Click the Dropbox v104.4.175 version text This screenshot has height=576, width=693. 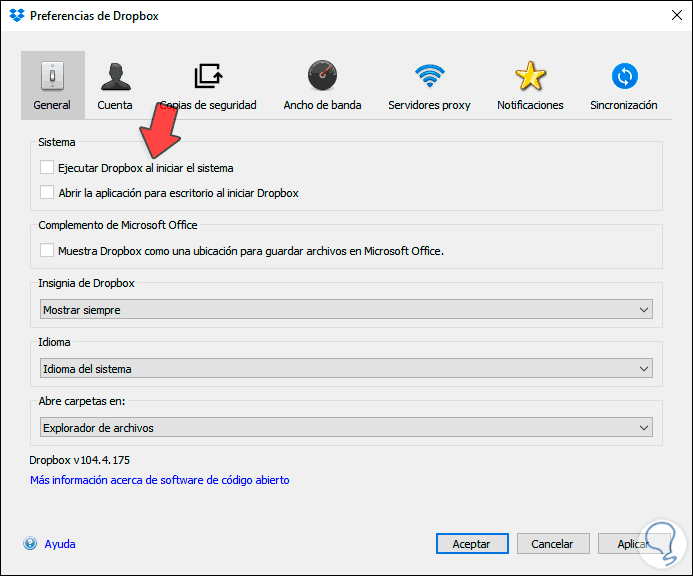tap(80, 460)
